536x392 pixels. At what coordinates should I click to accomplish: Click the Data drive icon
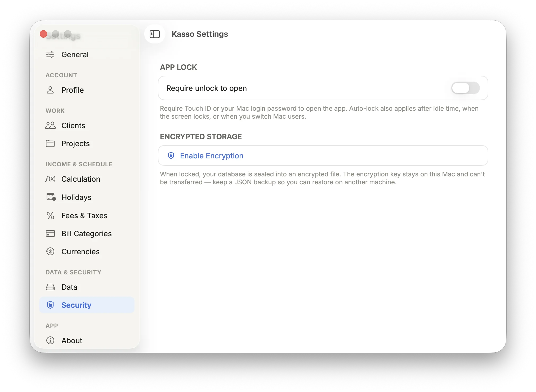(x=50, y=287)
